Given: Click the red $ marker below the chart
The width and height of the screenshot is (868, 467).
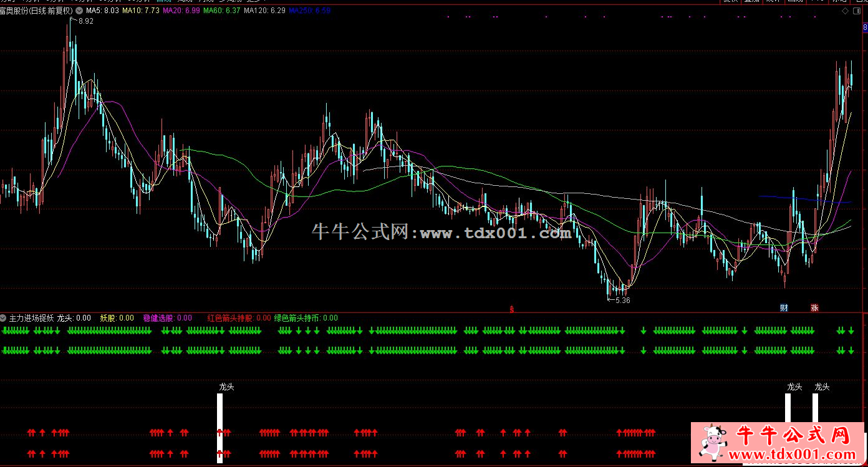Looking at the screenshot, I should click(x=512, y=309).
